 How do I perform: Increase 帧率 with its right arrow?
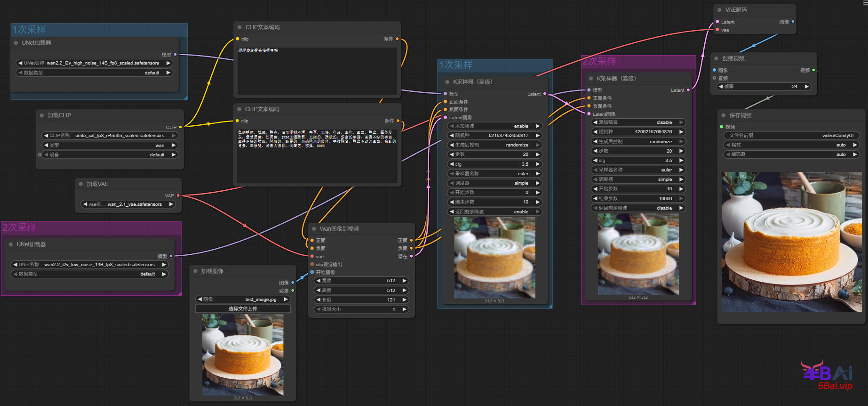806,87
